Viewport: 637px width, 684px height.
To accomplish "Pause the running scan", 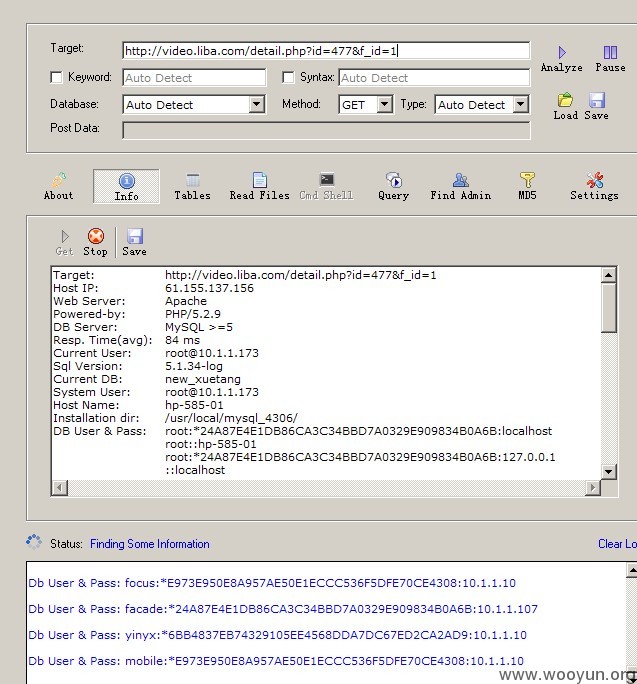I will tap(610, 59).
